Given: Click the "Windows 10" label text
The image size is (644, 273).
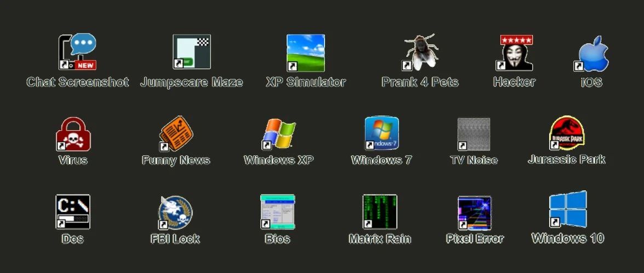Looking at the screenshot, I should coord(568,238).
